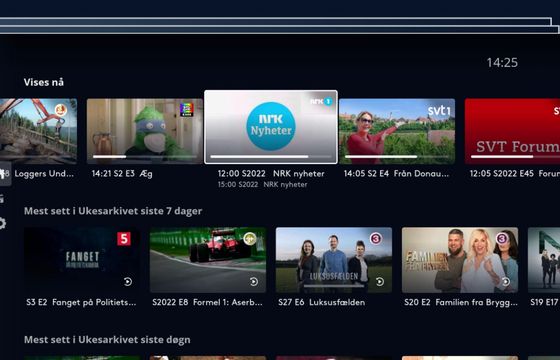560x360 pixels.
Task: Click the replay icon on the Luksusfælden tile
Action: (380, 282)
